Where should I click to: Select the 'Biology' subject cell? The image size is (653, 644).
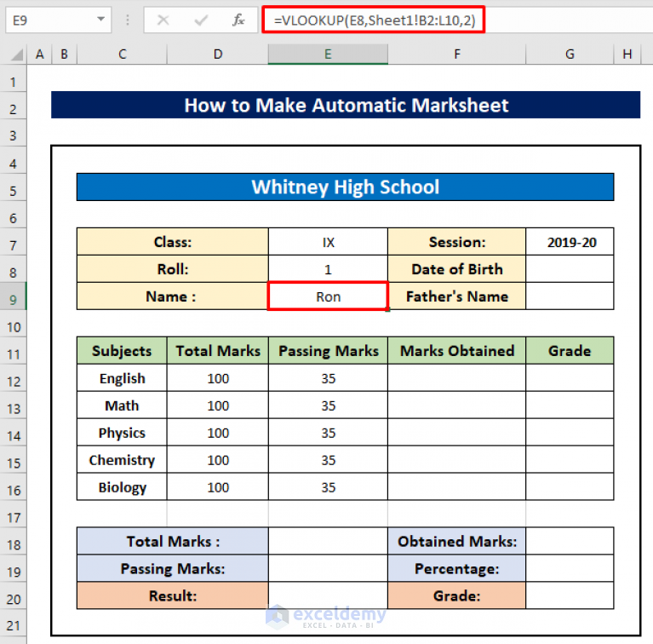[x=122, y=487]
